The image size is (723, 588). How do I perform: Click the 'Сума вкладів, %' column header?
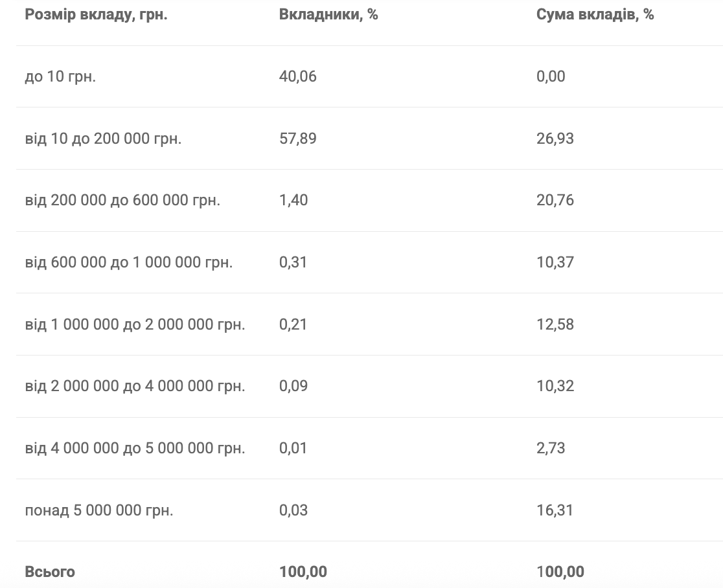595,15
